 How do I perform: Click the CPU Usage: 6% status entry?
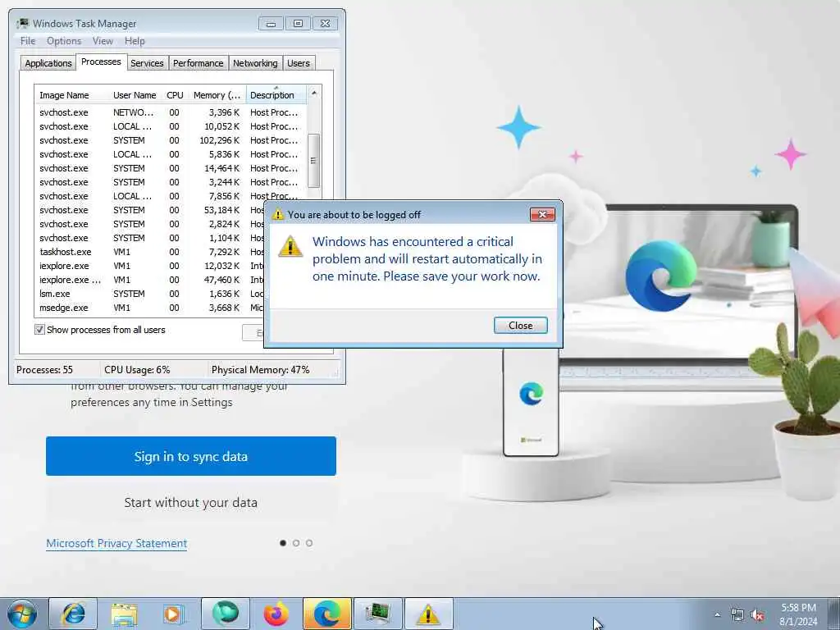point(137,370)
